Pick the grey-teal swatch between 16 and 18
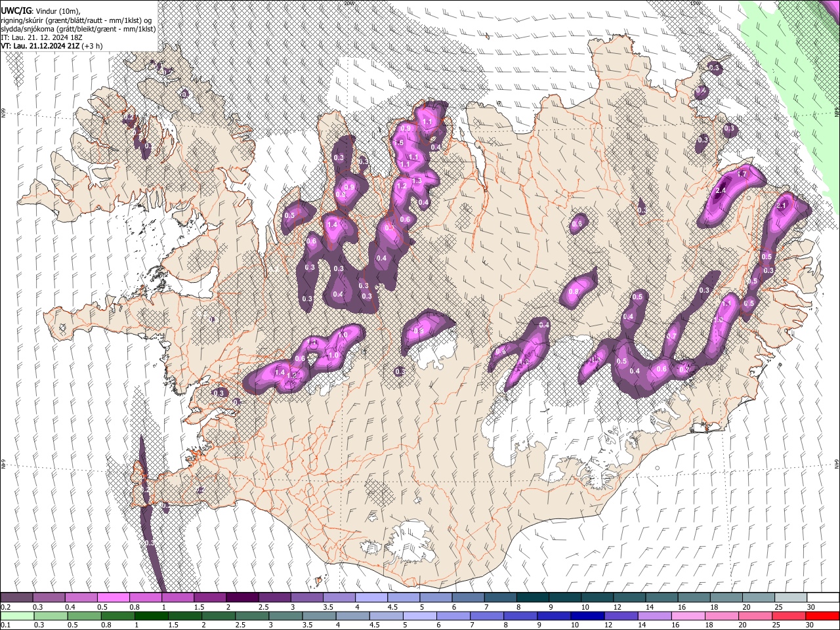The width and height of the screenshot is (840, 630). click(x=694, y=598)
